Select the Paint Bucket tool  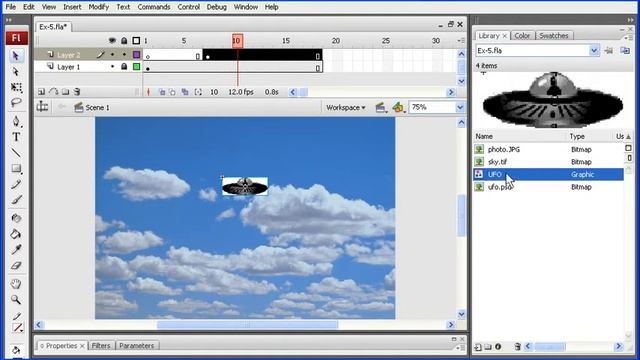(16, 234)
